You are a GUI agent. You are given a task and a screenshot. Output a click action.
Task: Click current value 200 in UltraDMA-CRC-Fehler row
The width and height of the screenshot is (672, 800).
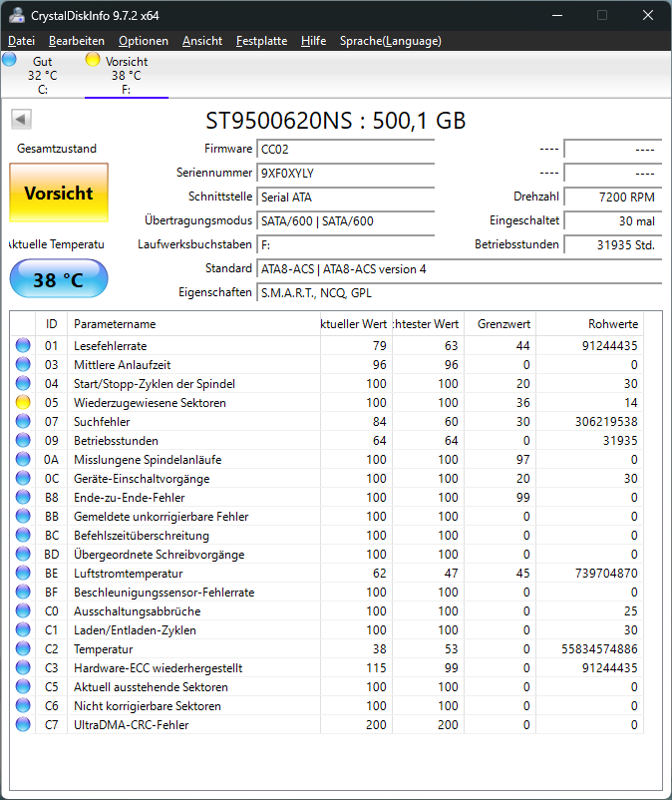[376, 725]
